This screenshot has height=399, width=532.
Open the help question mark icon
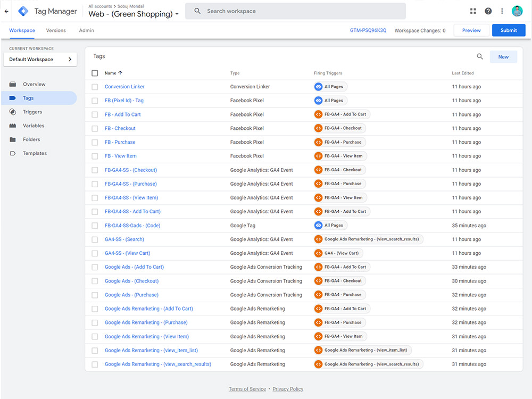488,11
